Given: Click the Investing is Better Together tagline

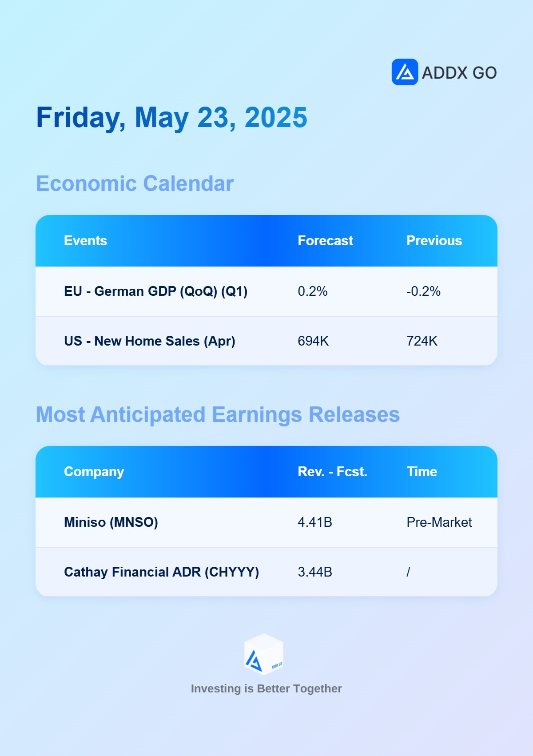Looking at the screenshot, I should click(x=266, y=688).
